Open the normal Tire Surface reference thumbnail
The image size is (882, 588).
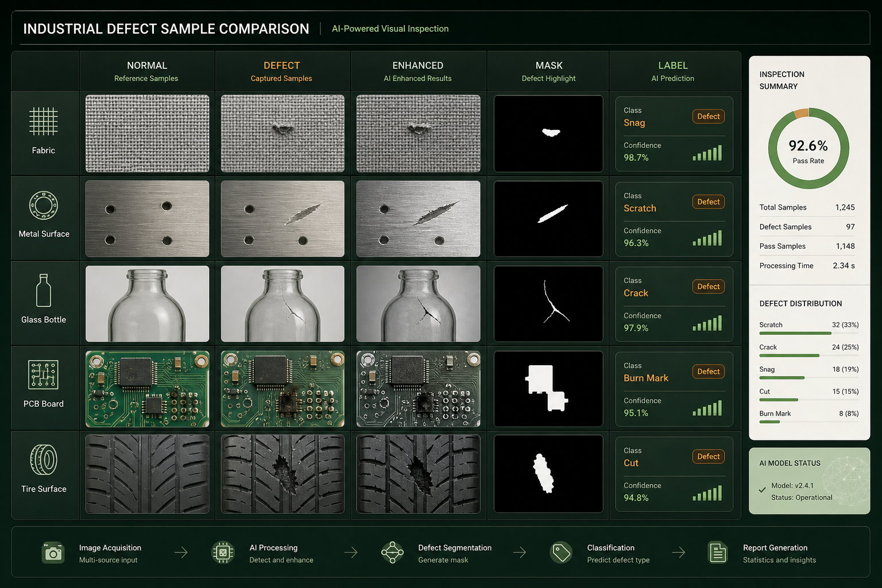pos(147,474)
